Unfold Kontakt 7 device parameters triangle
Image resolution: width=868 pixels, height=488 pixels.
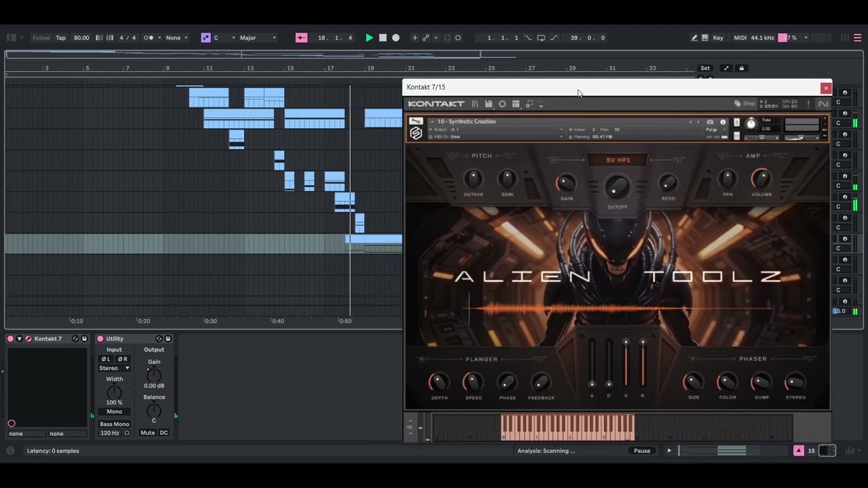point(20,339)
